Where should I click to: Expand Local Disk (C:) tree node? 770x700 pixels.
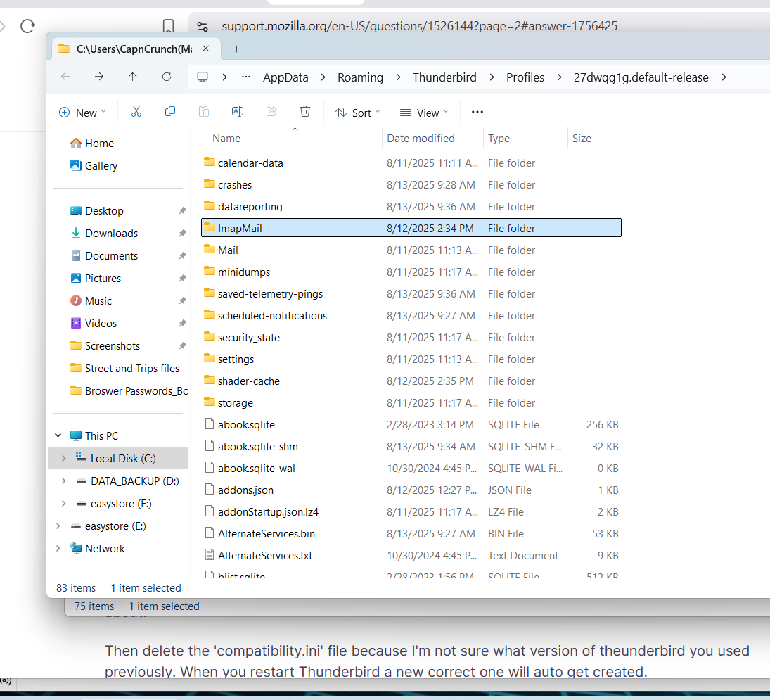pos(63,458)
